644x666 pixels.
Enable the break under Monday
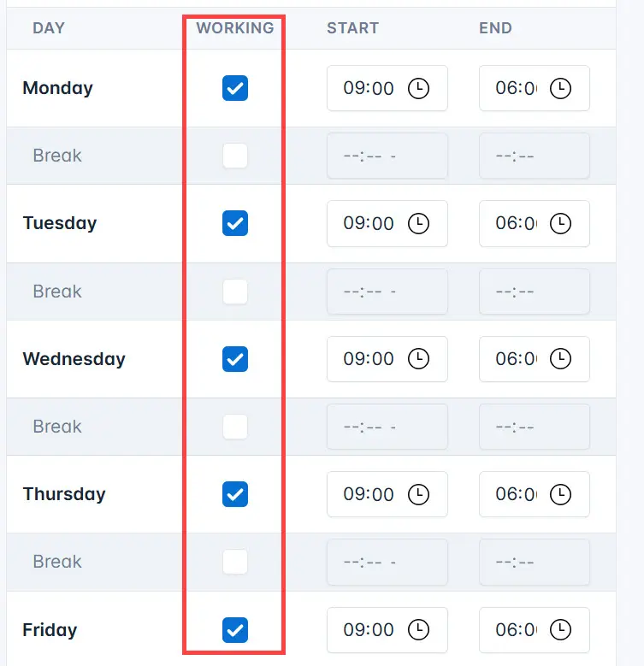(235, 156)
